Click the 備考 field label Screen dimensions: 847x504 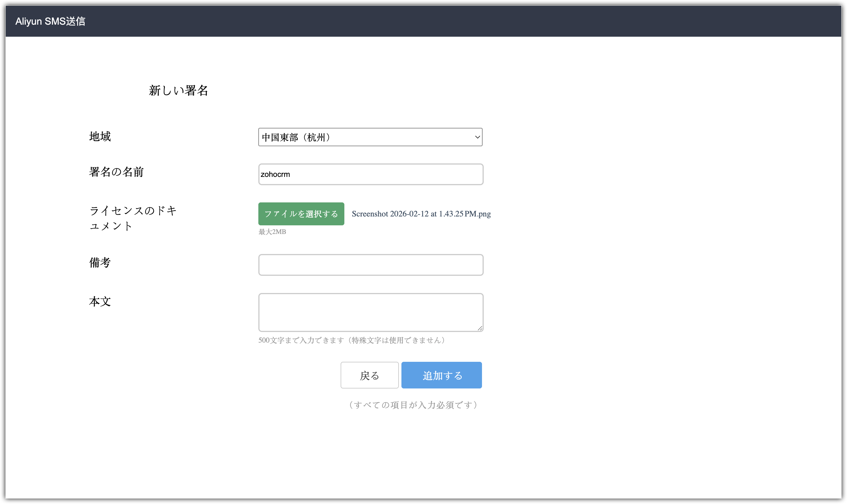pos(100,263)
